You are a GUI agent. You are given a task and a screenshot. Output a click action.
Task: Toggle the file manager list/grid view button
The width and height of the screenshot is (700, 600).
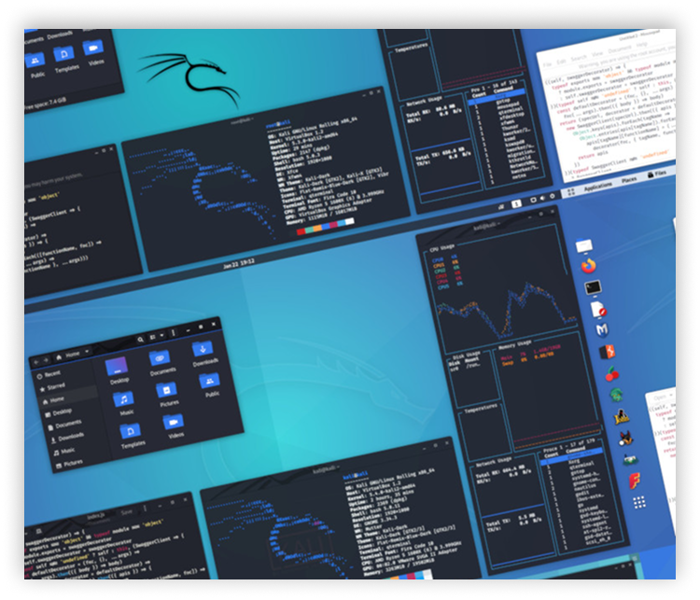coord(153,337)
